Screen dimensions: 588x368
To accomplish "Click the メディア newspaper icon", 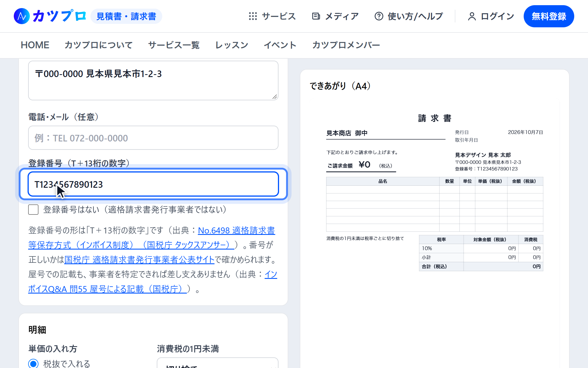I will 316,16.
